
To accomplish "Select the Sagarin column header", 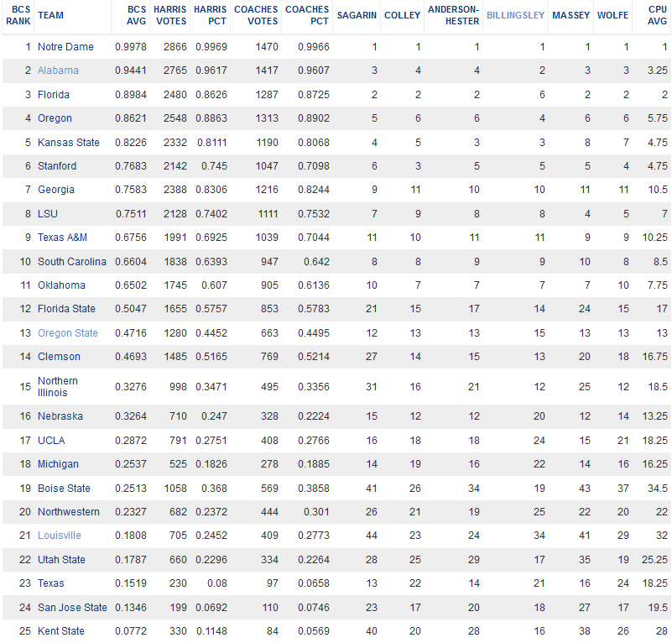I will (357, 16).
